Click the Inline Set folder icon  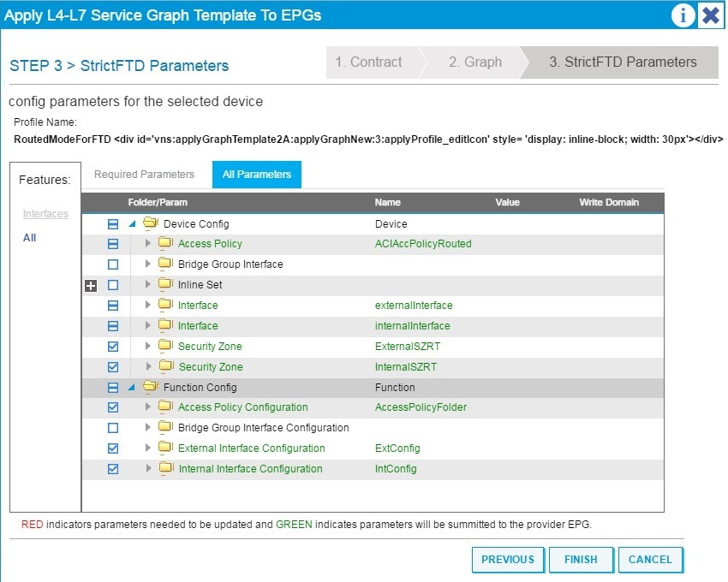click(166, 283)
